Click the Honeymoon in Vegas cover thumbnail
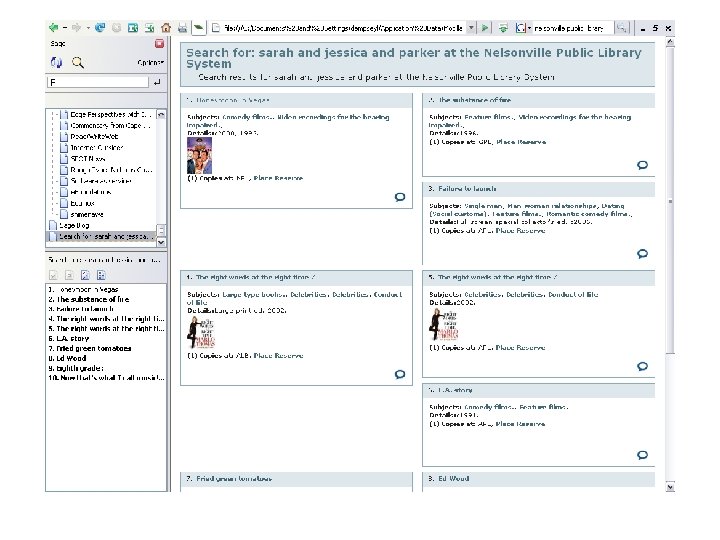The width and height of the screenshot is (720, 540). tap(199, 155)
